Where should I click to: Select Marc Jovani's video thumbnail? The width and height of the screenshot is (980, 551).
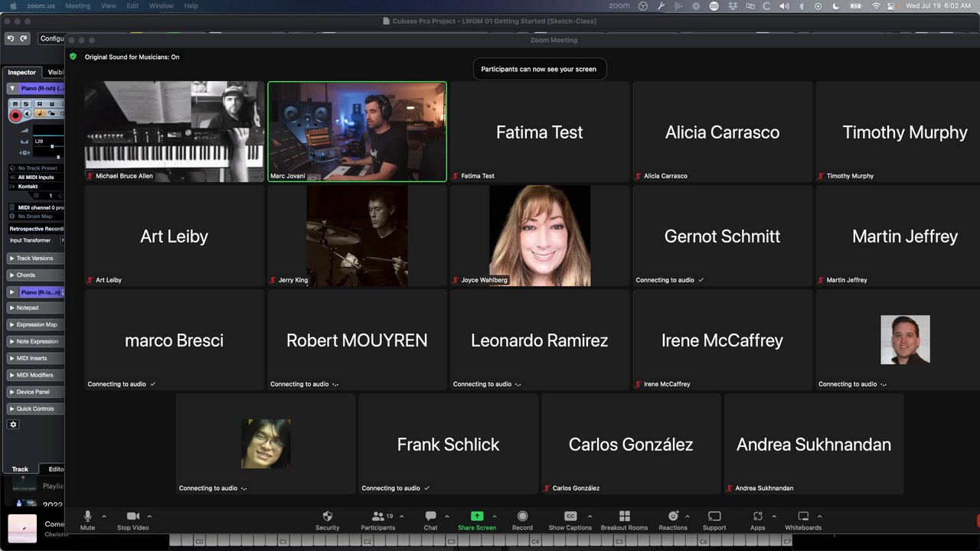pyautogui.click(x=357, y=132)
